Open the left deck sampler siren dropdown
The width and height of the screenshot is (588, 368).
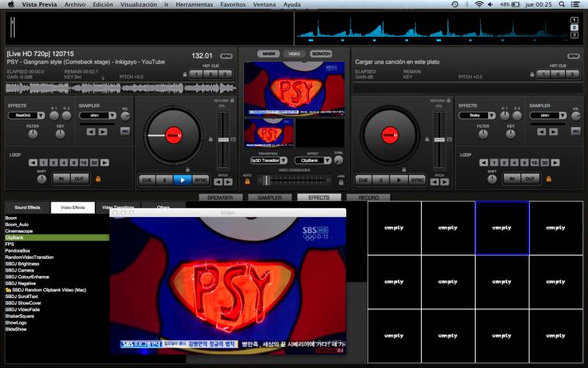coord(98,116)
